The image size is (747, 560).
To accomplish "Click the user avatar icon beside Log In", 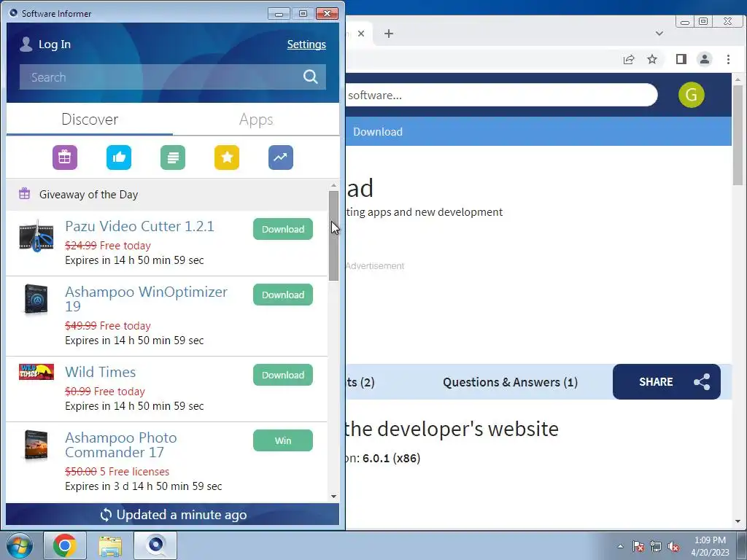I will 26,44.
